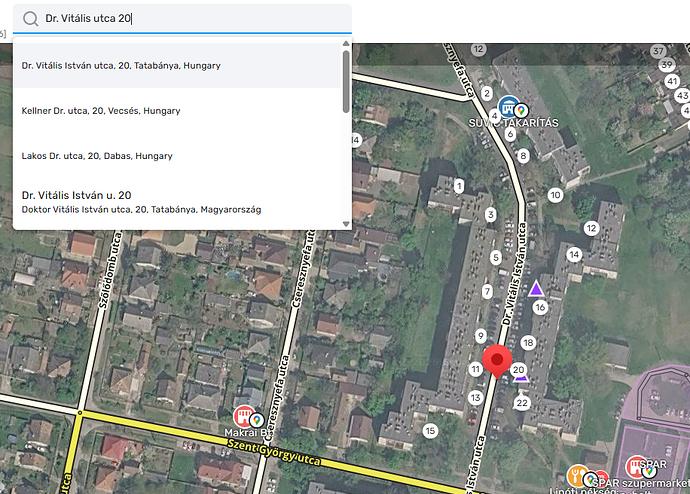Click house number 11 marker

tap(475, 369)
